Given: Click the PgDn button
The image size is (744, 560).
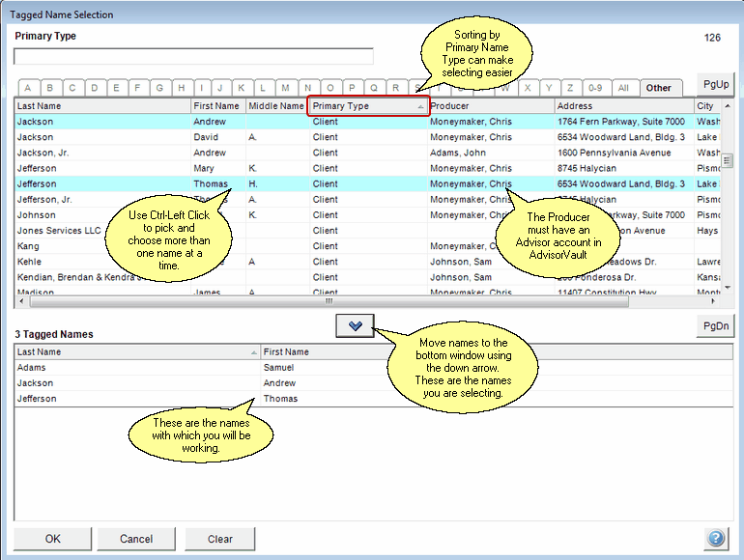Looking at the screenshot, I should point(716,326).
